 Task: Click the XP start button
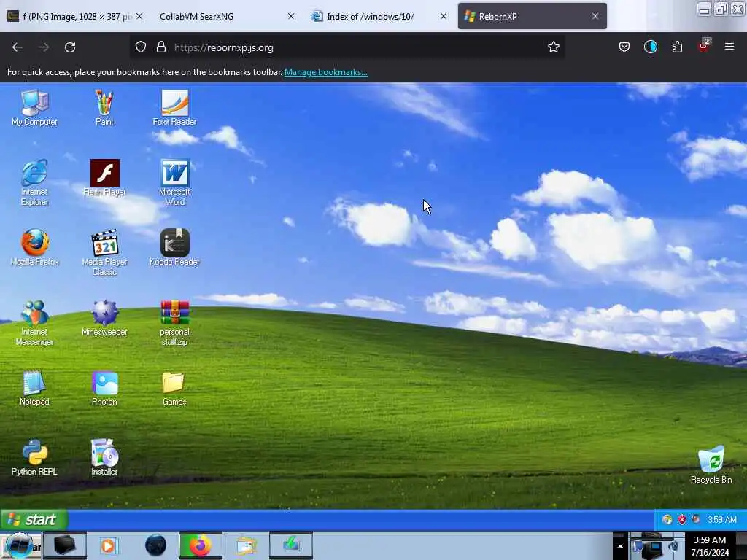coord(34,519)
